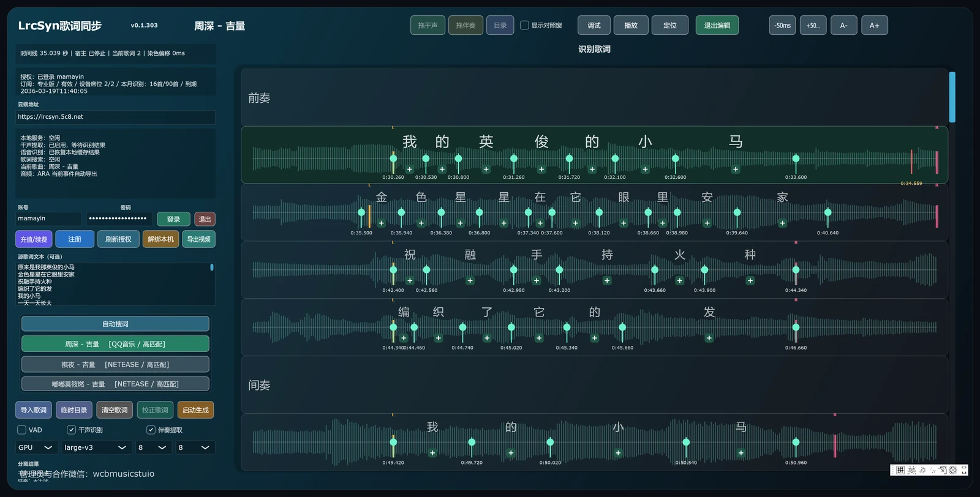Click the A- font decrease button
The height and width of the screenshot is (497, 980).
point(843,26)
